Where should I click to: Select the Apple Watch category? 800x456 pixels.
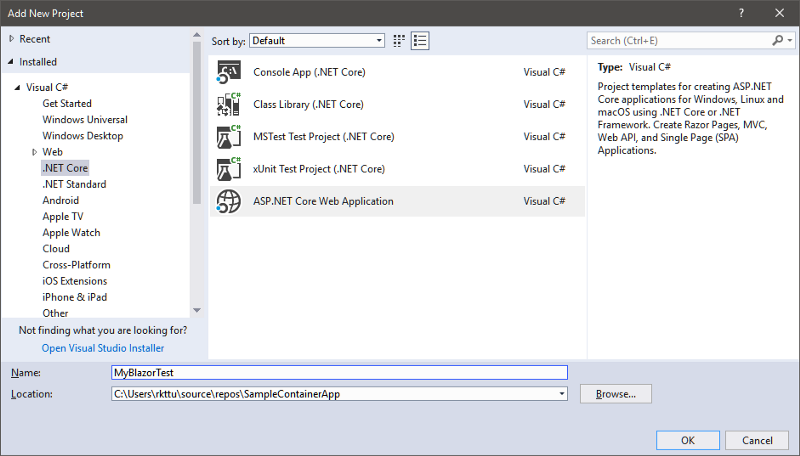coord(71,233)
